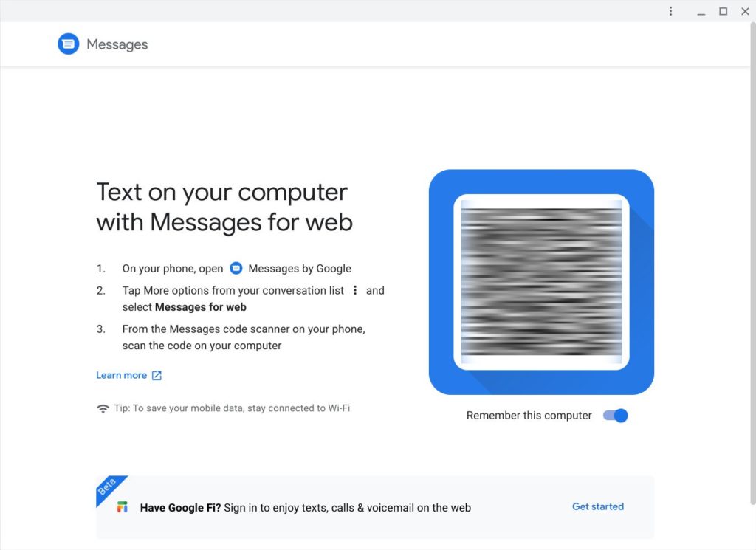Click the Messages title text in header
The height and width of the screenshot is (550, 756).
click(117, 44)
